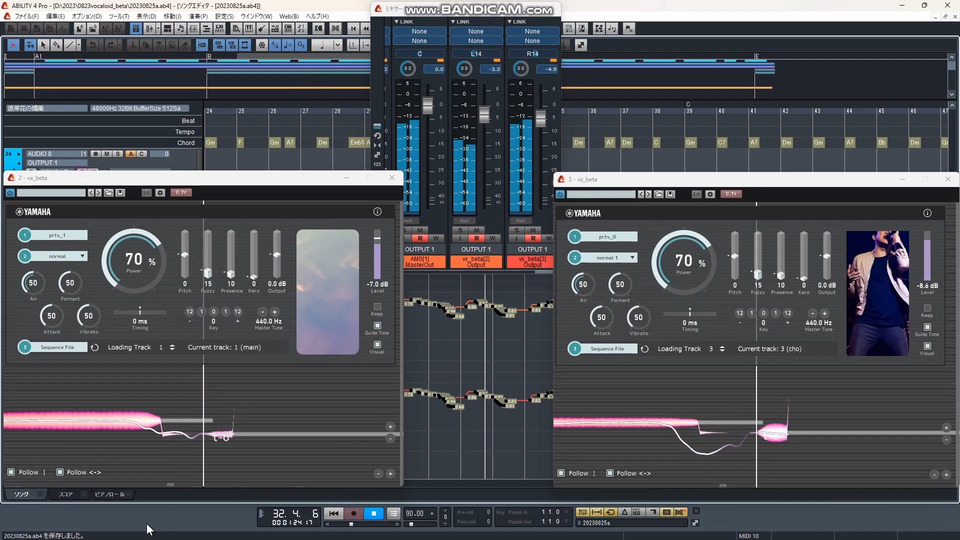
Task: Open note length dropdown arrow in toolbar
Action: 337,45
